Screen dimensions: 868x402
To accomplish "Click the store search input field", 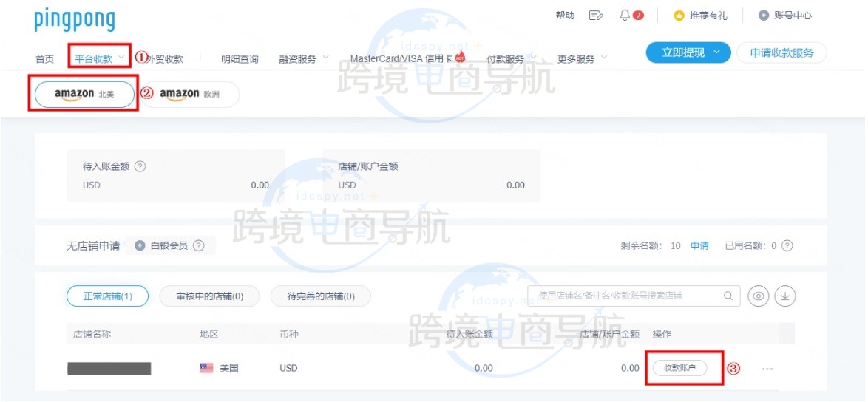I will coord(625,296).
